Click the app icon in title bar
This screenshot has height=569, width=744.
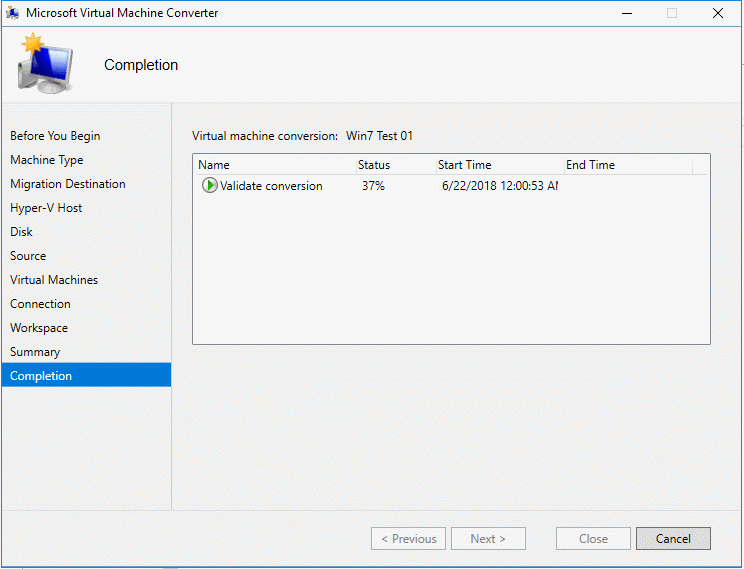click(13, 13)
